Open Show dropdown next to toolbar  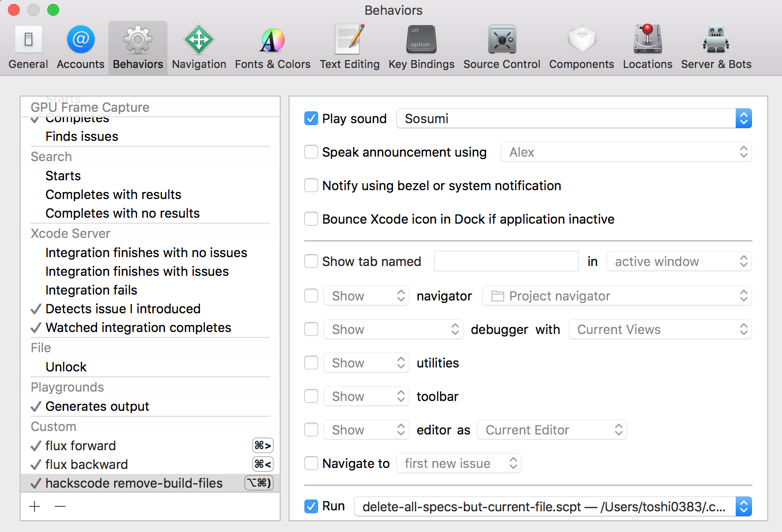pos(366,396)
